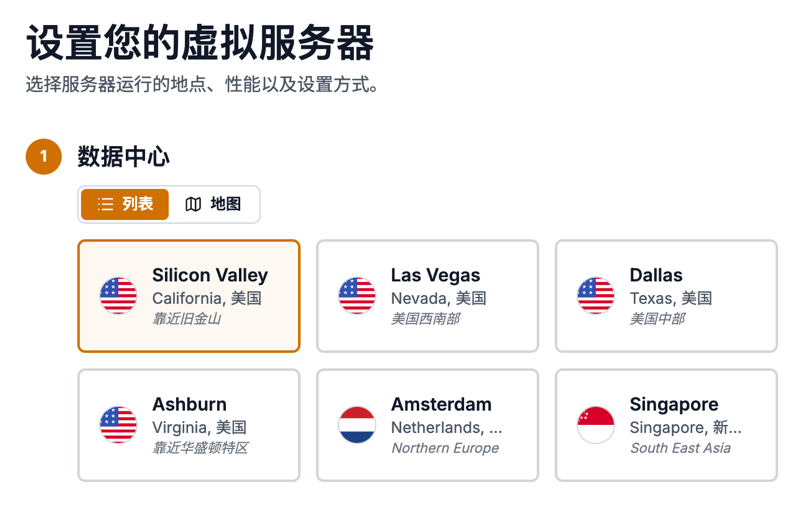This screenshot has width=800, height=512.
Task: Switch to the 列表 list view
Action: (125, 204)
